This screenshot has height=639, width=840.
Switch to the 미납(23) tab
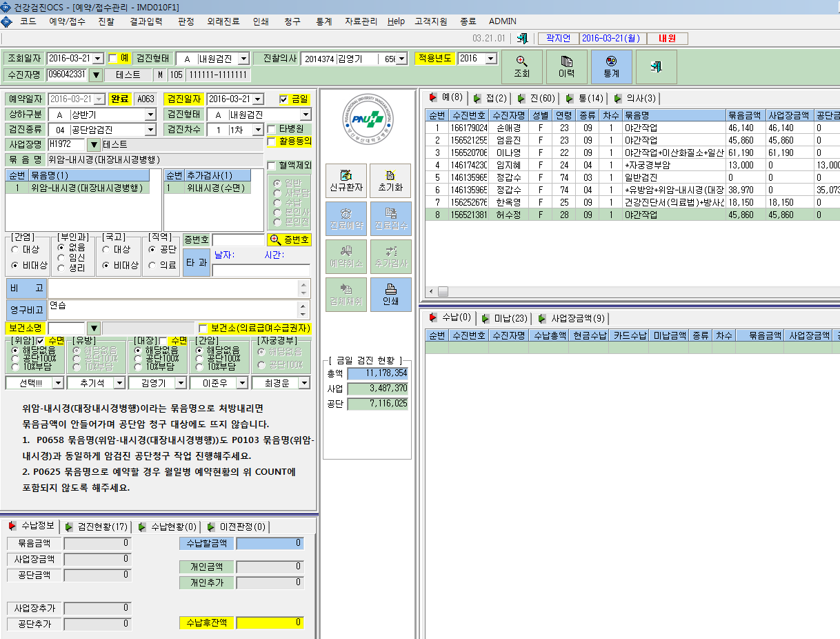coord(506,318)
